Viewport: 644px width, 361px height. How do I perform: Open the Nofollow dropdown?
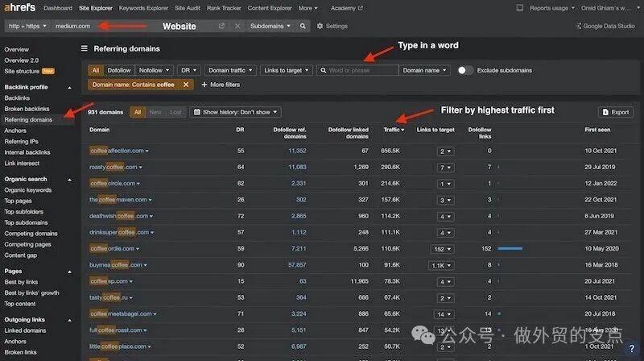154,70
